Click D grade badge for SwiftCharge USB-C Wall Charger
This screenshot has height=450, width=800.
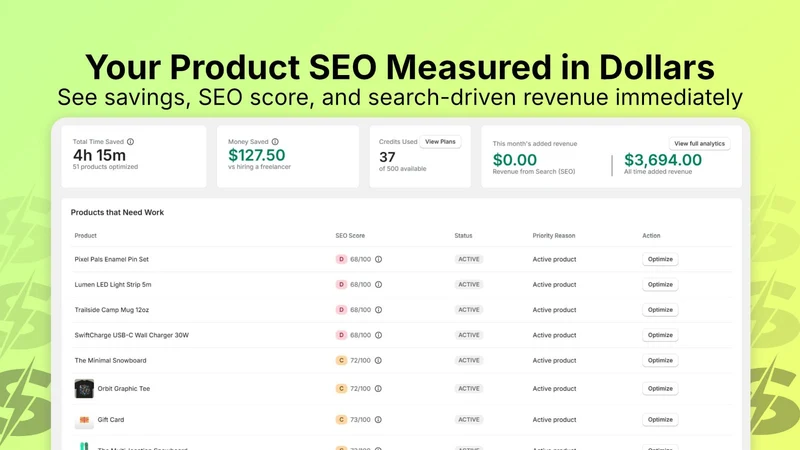341,335
